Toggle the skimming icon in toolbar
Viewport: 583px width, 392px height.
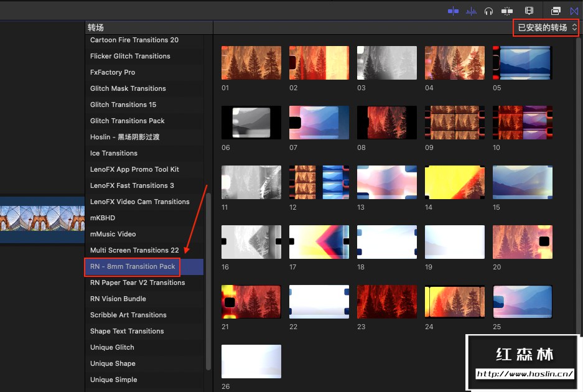(x=453, y=11)
